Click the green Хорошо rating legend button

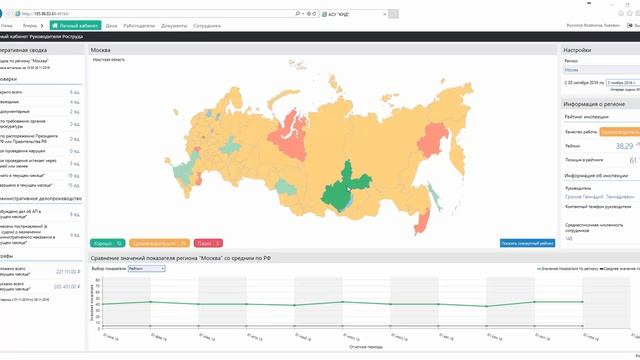108,243
